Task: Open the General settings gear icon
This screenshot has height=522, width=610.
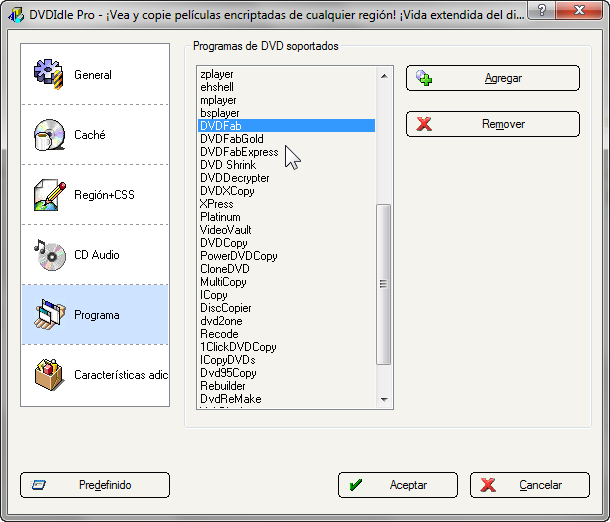Action: pyautogui.click(x=48, y=74)
